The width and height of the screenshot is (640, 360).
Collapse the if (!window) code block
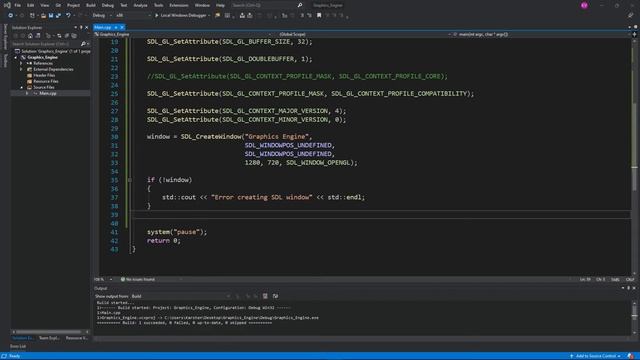pos(130,180)
